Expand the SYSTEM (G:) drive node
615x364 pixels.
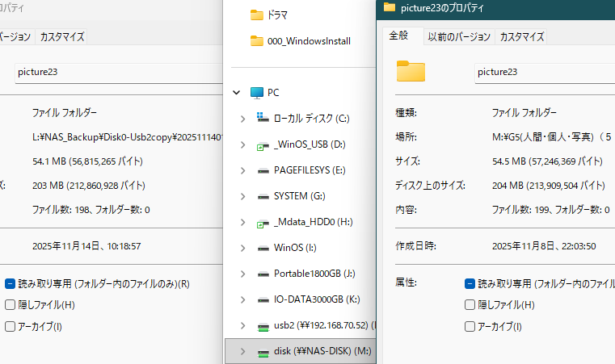(243, 196)
